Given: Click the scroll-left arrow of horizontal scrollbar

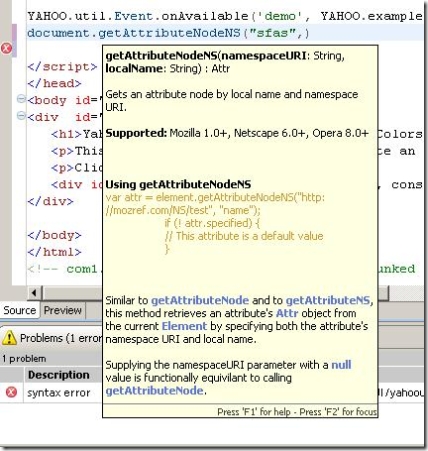Looking at the screenshot, I should [x=34, y=293].
